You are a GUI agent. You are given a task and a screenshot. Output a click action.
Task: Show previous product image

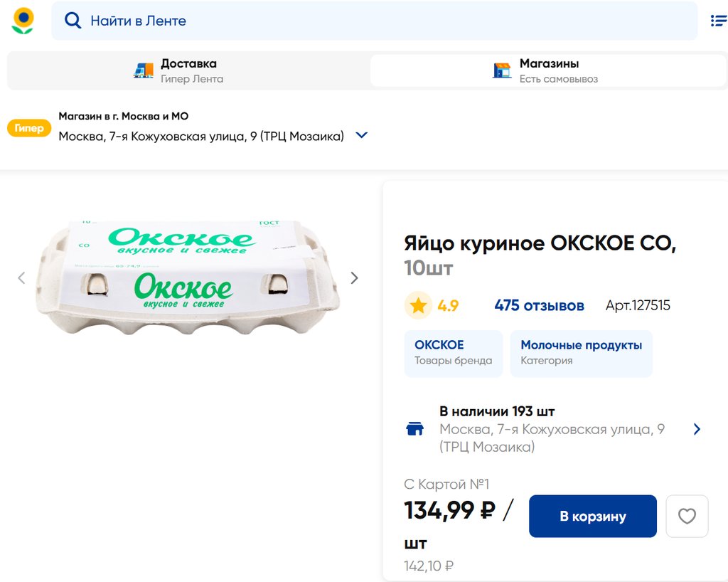coord(21,278)
